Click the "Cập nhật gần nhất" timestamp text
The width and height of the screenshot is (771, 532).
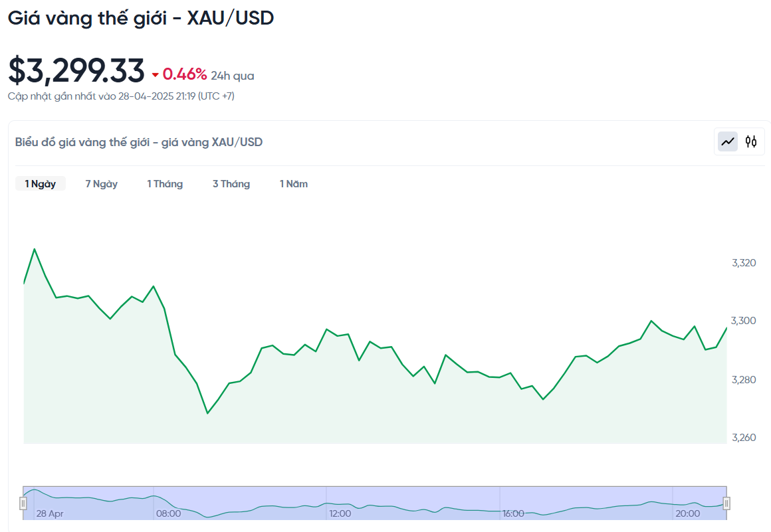(121, 96)
